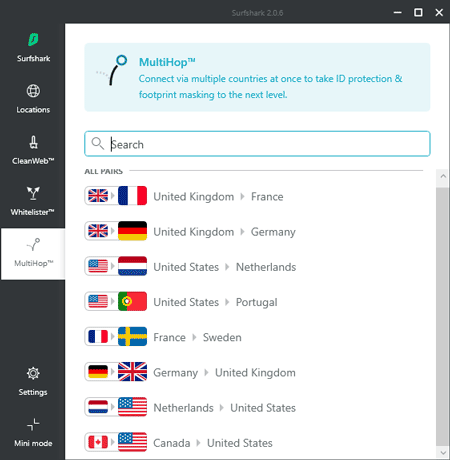The width and height of the screenshot is (450, 460).
Task: Click the France-Sweden flag pair icon
Action: click(x=116, y=337)
